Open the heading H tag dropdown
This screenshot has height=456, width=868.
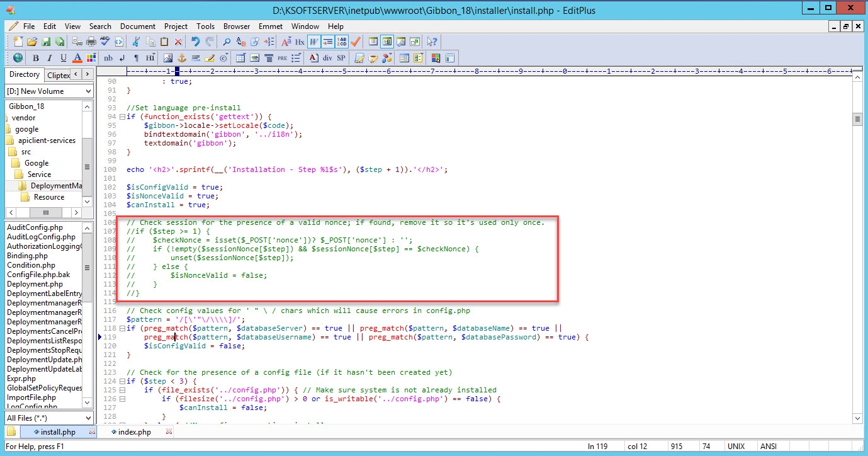(151, 58)
